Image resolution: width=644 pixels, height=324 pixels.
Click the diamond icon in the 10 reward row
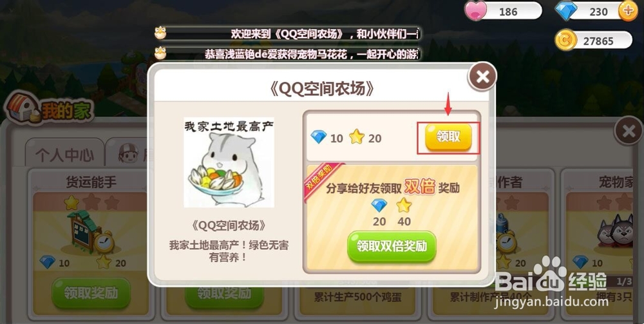tap(319, 137)
